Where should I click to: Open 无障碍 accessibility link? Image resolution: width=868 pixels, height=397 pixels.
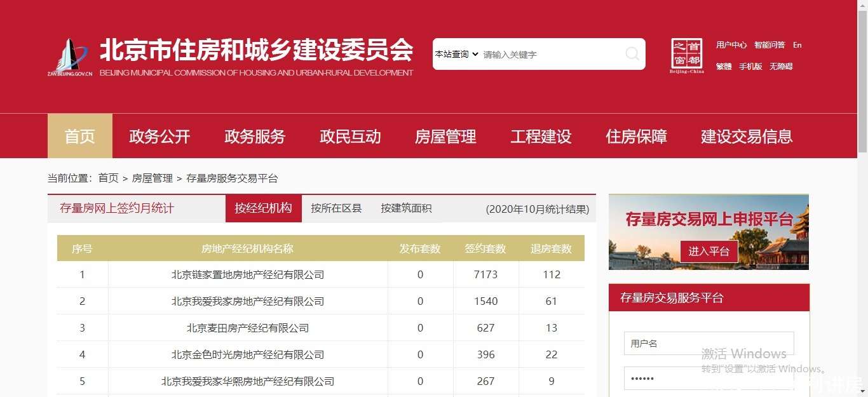pos(781,66)
